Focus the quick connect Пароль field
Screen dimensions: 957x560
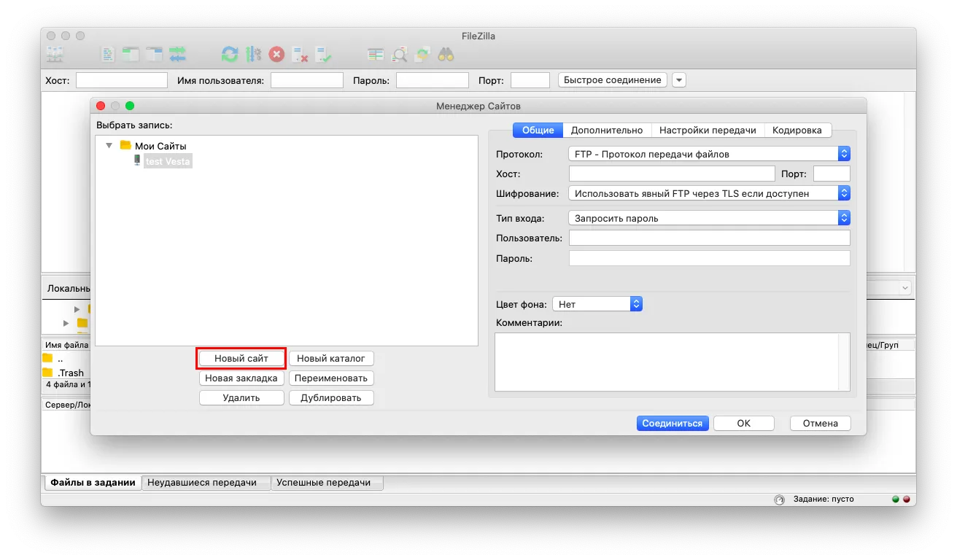pos(433,80)
